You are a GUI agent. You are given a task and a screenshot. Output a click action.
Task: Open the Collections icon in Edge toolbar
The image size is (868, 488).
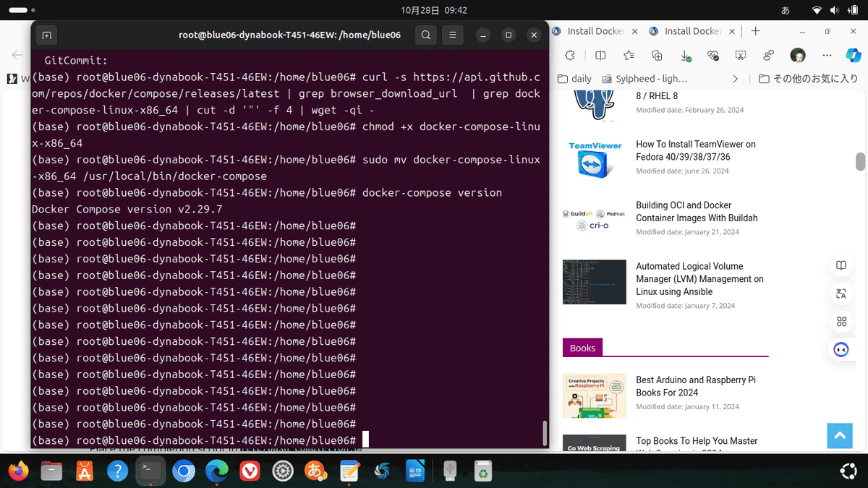(x=656, y=55)
